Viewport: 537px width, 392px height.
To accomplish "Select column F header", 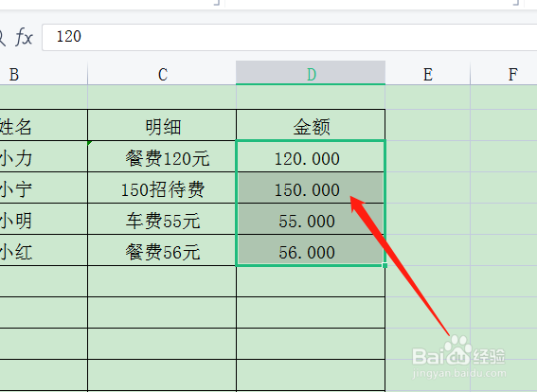I will click(504, 74).
